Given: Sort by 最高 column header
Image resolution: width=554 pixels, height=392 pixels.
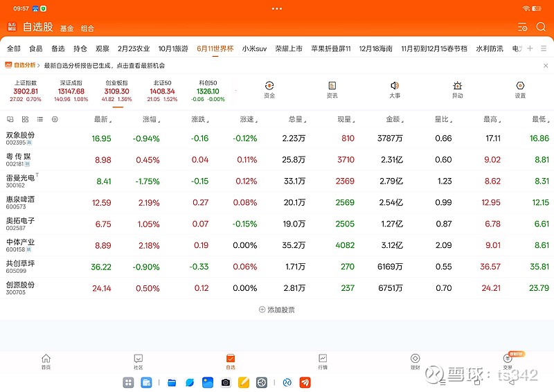Looking at the screenshot, I should pos(492,120).
